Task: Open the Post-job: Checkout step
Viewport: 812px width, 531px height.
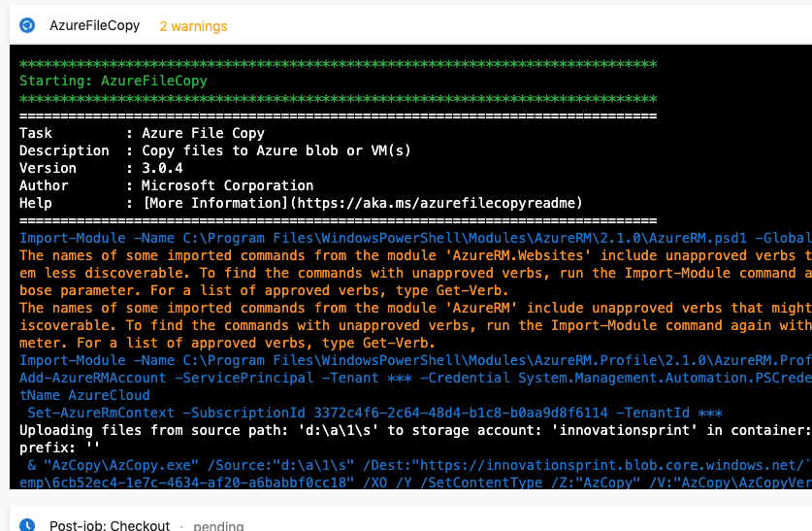Action: 110,525
